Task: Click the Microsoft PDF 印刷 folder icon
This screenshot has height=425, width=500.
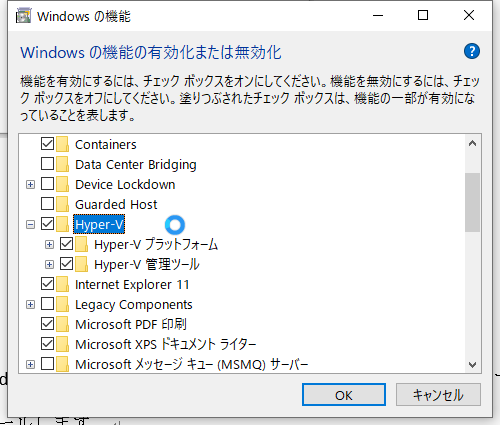Action: point(62,324)
